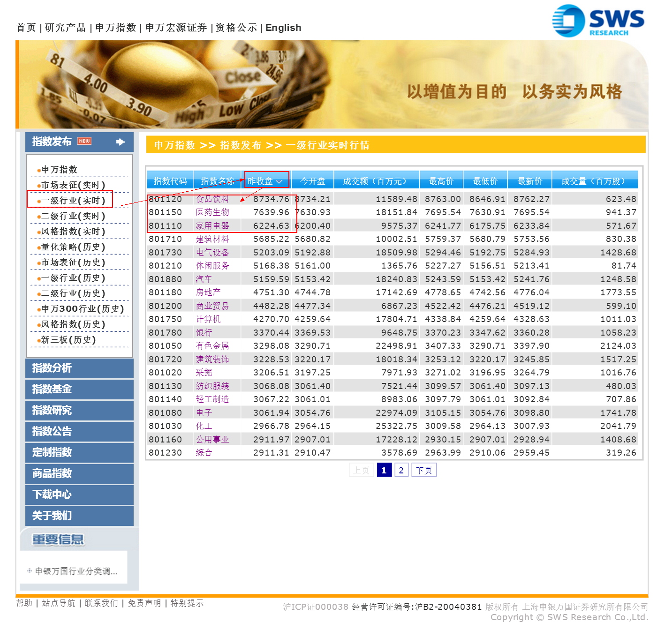The image size is (672, 637).
Task: Open the 免责声明 footer link
Action: point(144,603)
